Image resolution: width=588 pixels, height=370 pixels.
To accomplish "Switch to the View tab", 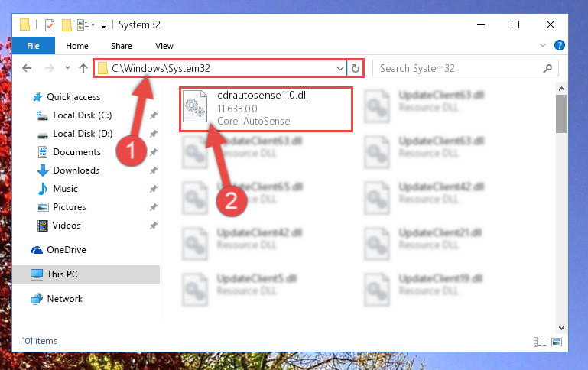I will coord(164,46).
